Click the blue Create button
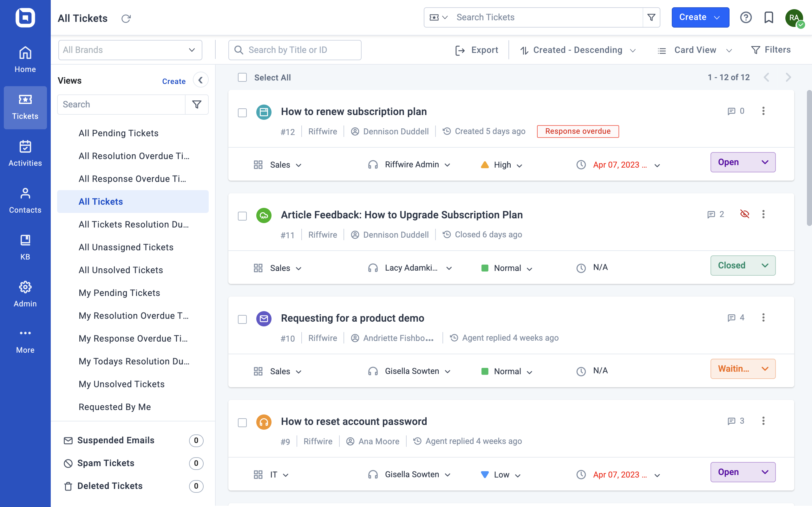The image size is (812, 507). (x=700, y=17)
